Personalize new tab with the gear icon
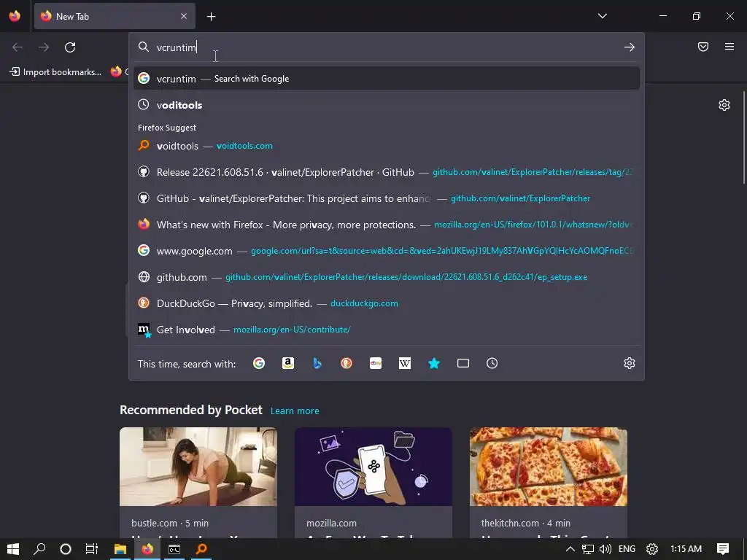Image resolution: width=747 pixels, height=560 pixels. (724, 105)
